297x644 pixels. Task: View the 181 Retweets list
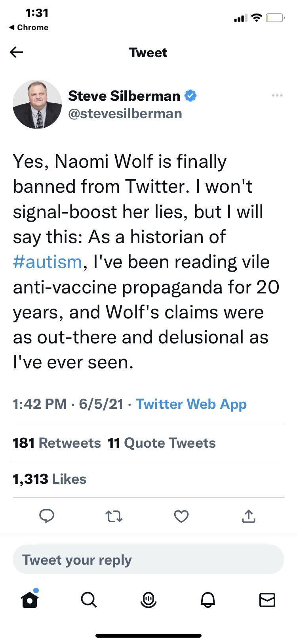(57, 443)
